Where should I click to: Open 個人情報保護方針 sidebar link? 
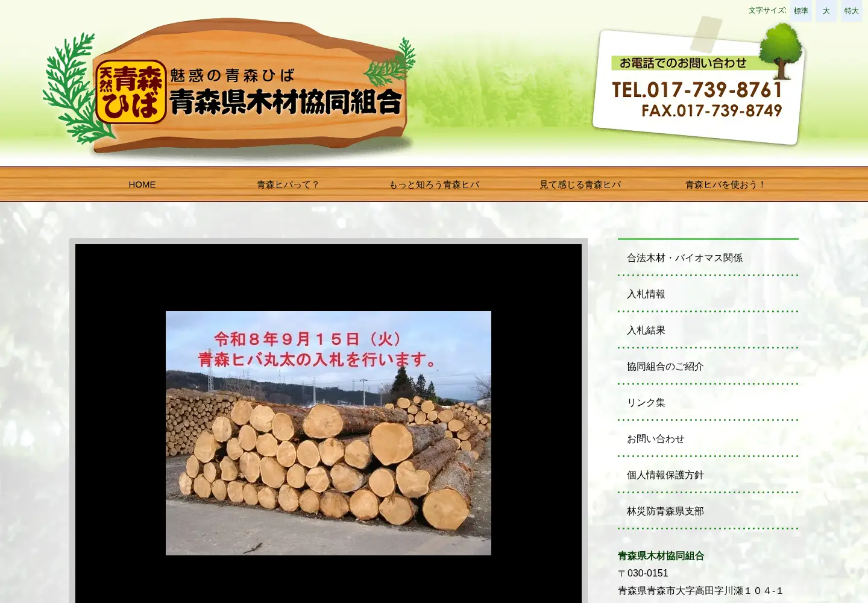click(708, 475)
